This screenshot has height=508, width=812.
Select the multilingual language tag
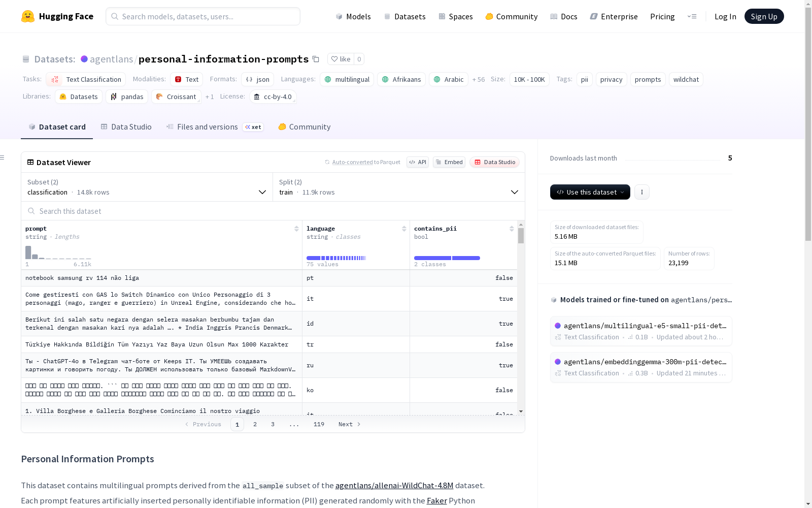347,79
